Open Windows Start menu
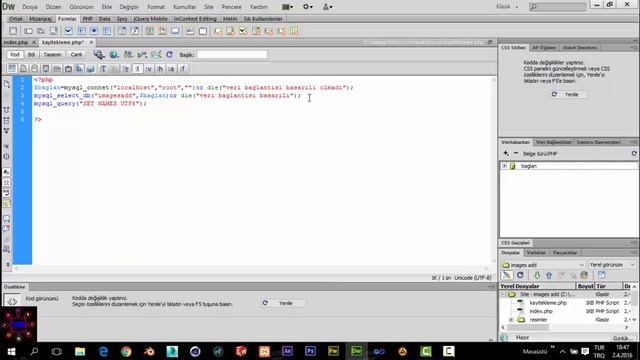Screen dimensions: 640x360 [x=11, y=351]
